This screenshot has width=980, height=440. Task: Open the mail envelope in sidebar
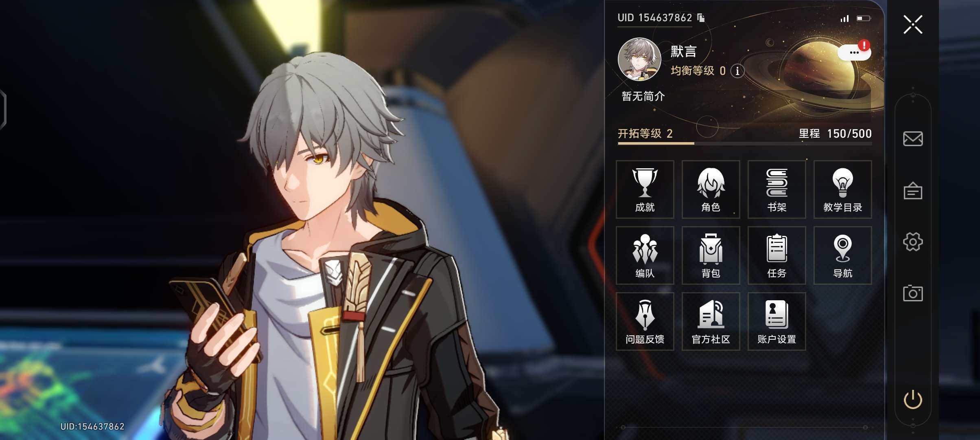pyautogui.click(x=913, y=139)
